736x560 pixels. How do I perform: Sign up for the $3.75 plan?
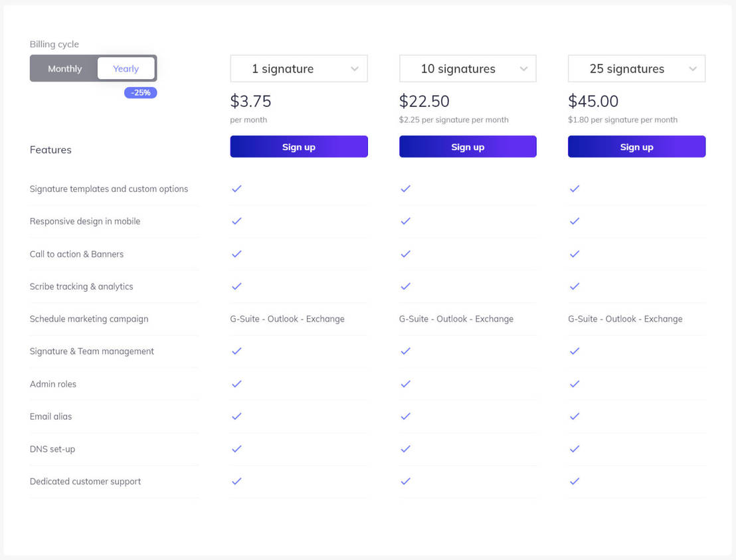click(x=298, y=146)
